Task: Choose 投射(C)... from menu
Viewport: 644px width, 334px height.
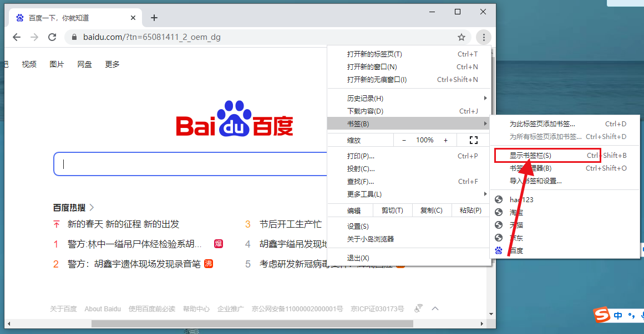Action: click(409, 168)
